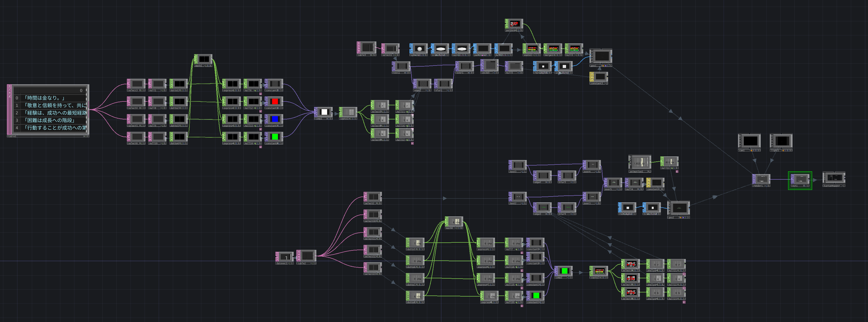The height and width of the screenshot is (322, 868).
Task: Select the math5 CHOP node
Action: [x=204, y=59]
